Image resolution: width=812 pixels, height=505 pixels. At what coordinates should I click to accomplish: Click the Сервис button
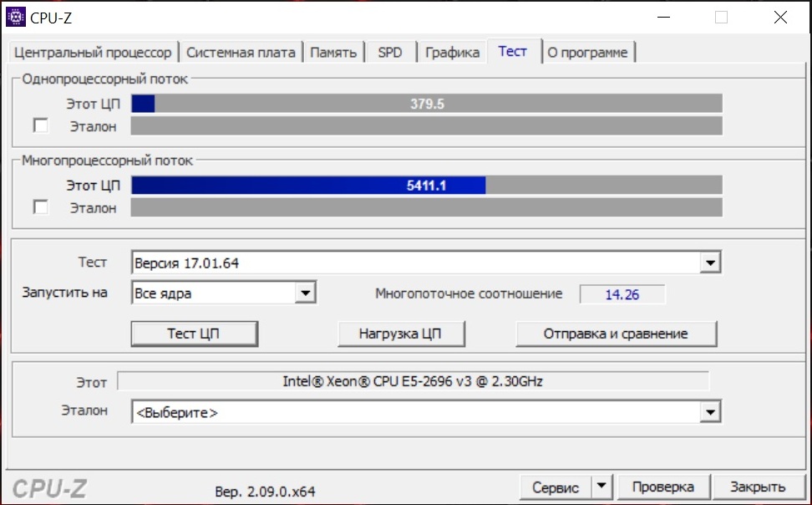coord(556,487)
